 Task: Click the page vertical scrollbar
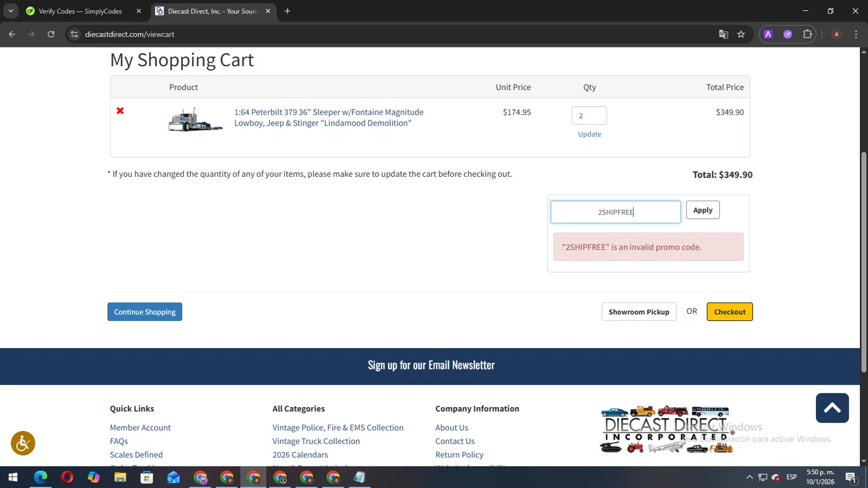[x=864, y=262]
